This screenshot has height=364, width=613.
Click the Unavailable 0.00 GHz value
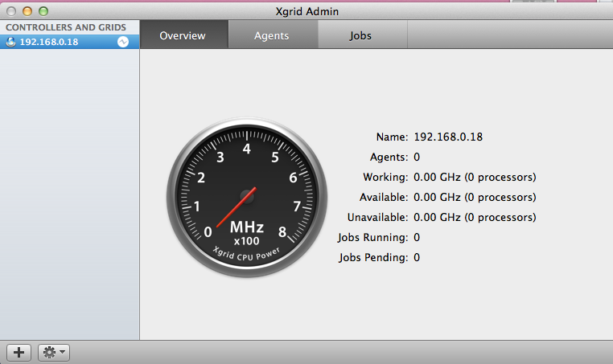[475, 217]
